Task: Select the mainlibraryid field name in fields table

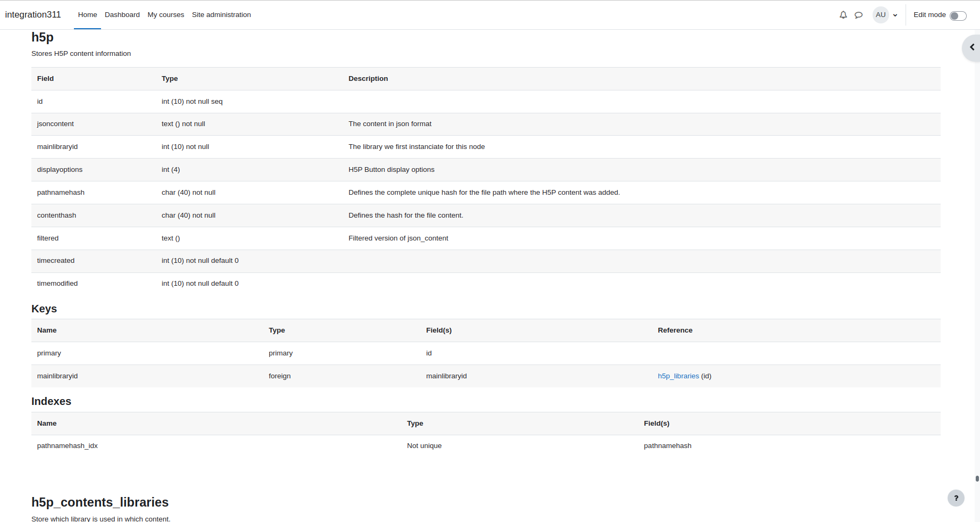Action: (x=57, y=147)
